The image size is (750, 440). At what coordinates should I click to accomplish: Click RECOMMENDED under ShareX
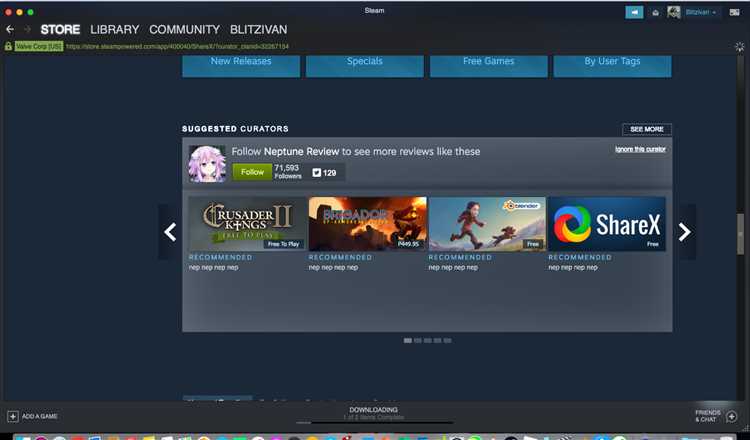[x=580, y=257]
